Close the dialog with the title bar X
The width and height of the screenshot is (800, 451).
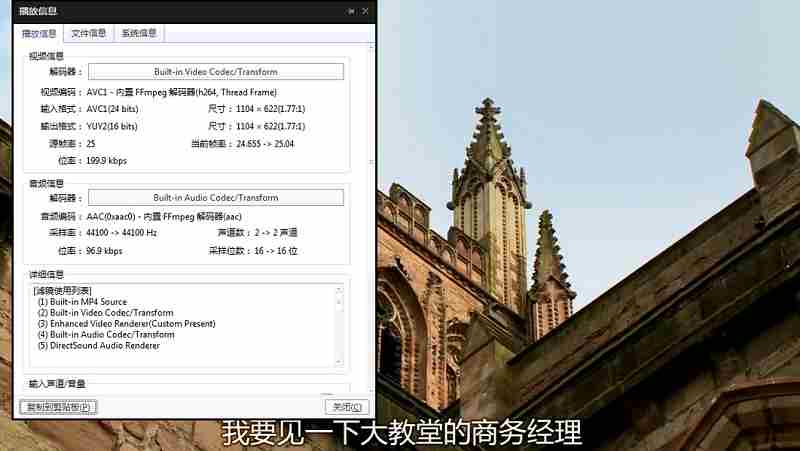click(x=365, y=11)
